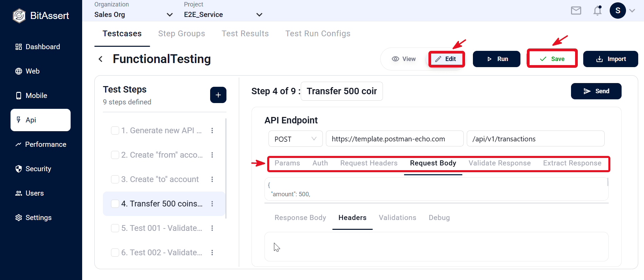
Task: Open the notifications bell
Action: point(597,11)
